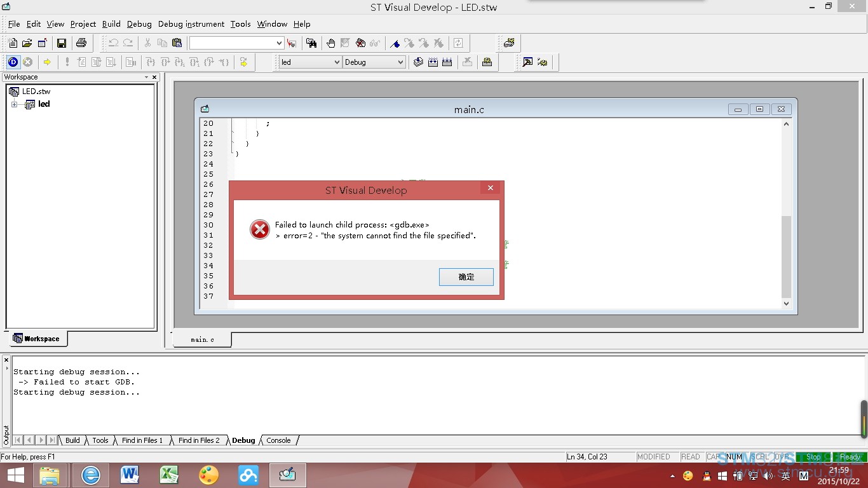This screenshot has width=868, height=488.
Task: Click the Copy toolbar icon
Action: click(162, 43)
